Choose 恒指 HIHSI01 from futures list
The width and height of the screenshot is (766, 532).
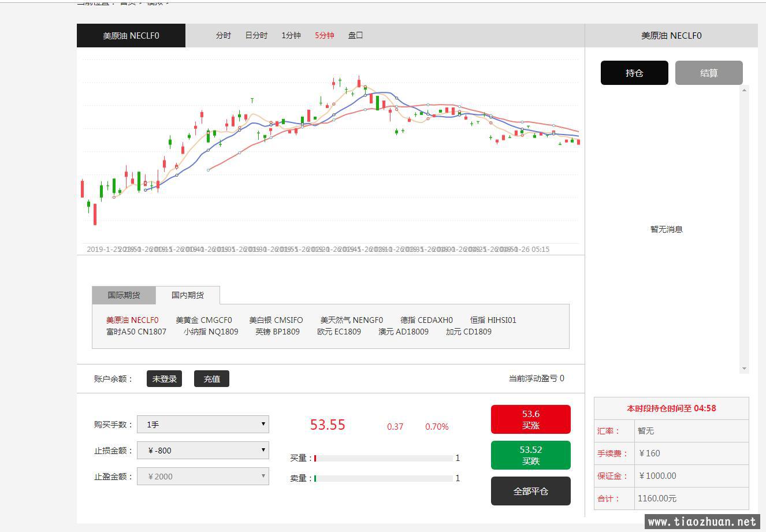click(x=493, y=320)
